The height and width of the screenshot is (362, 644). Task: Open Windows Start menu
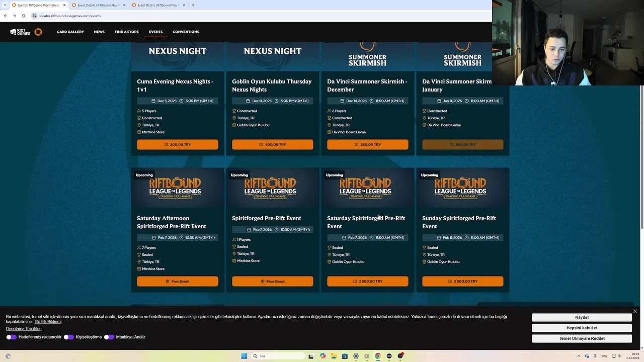(244, 356)
